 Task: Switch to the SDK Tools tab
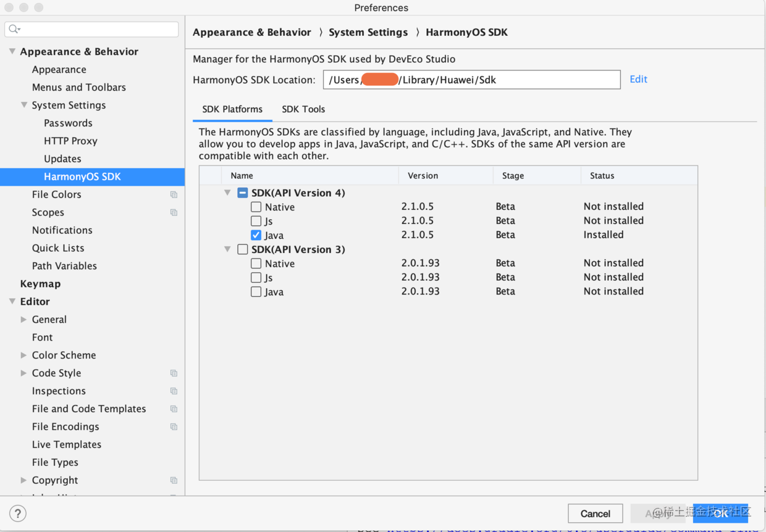click(303, 109)
